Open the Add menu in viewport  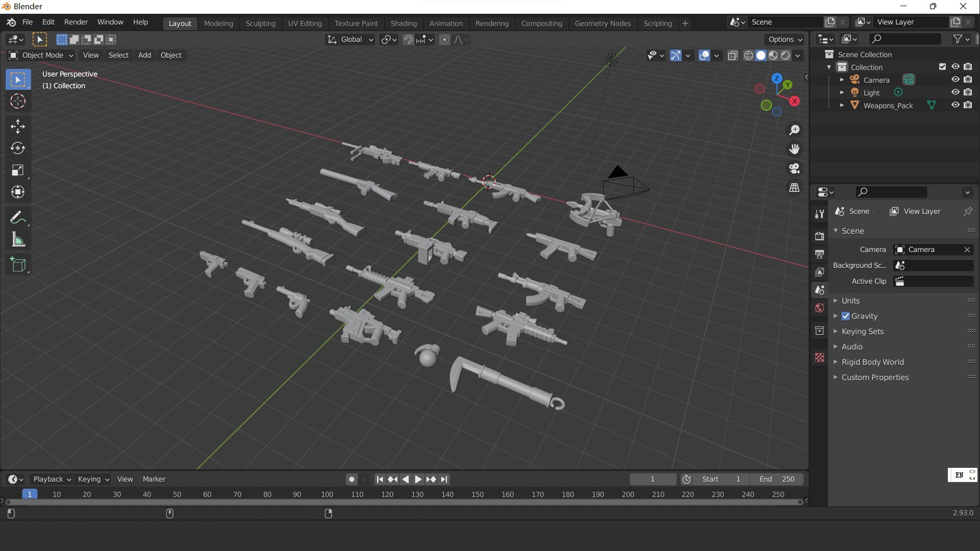[x=144, y=55]
